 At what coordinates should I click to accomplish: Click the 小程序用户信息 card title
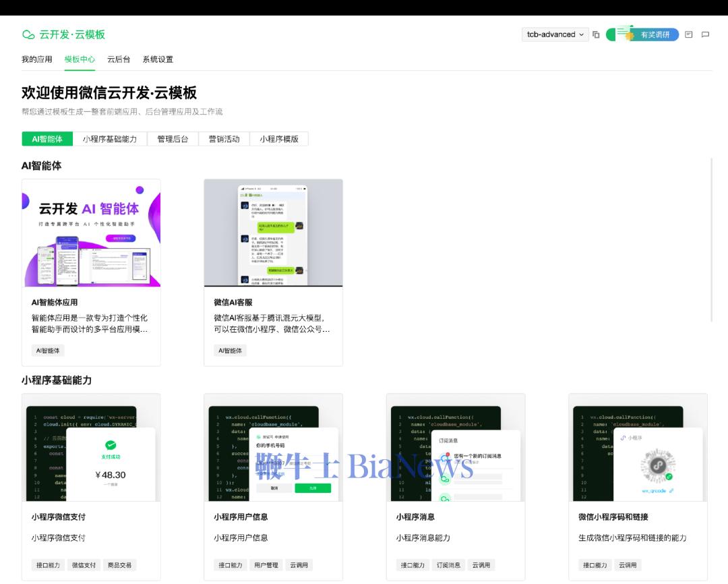click(x=241, y=517)
